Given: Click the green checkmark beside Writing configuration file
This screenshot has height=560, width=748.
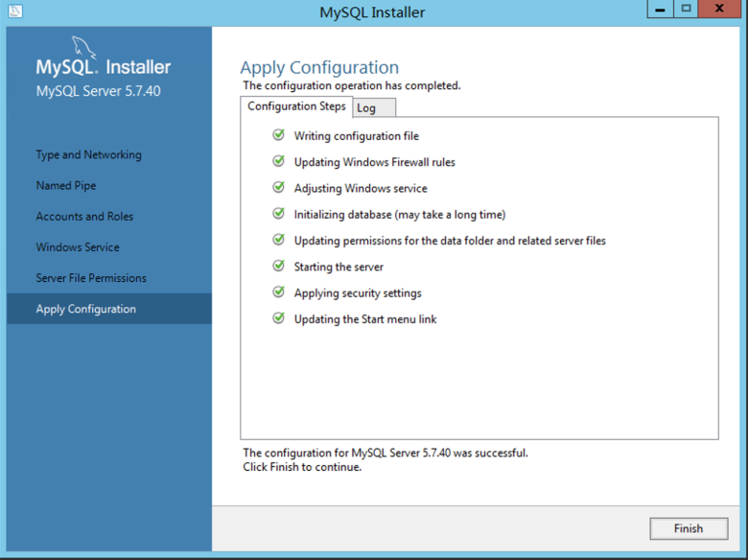Looking at the screenshot, I should pyautogui.click(x=278, y=135).
